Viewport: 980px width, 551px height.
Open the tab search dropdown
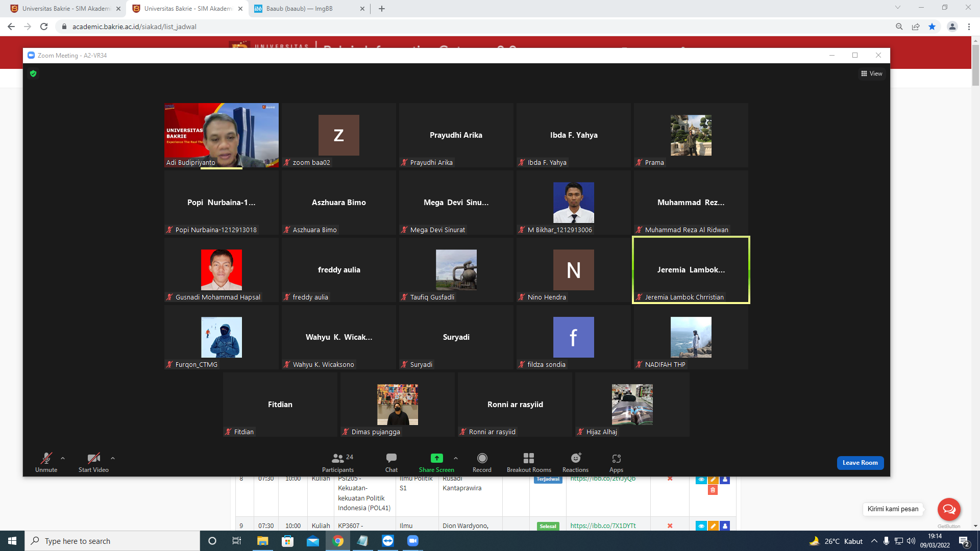coord(898,8)
